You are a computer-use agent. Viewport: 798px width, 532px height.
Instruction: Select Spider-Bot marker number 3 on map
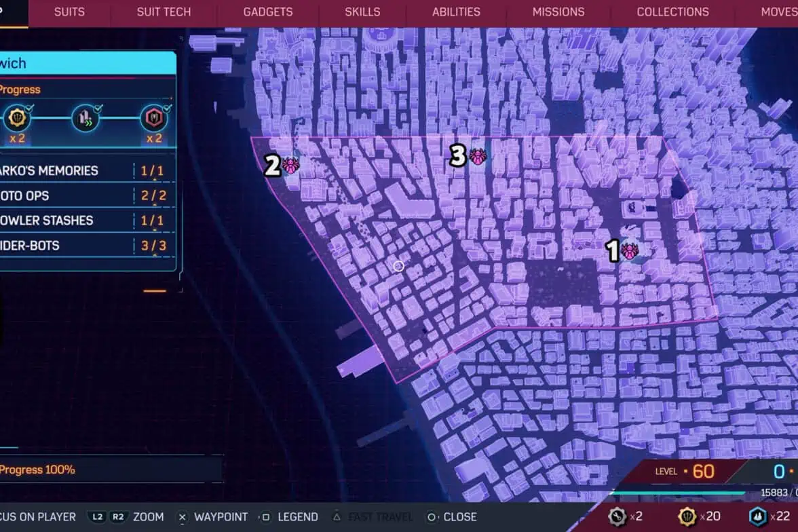(x=478, y=156)
